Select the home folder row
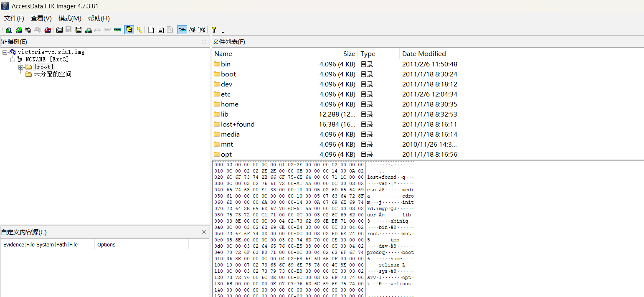Image resolution: width=644 pixels, height=297 pixels. pos(337,104)
